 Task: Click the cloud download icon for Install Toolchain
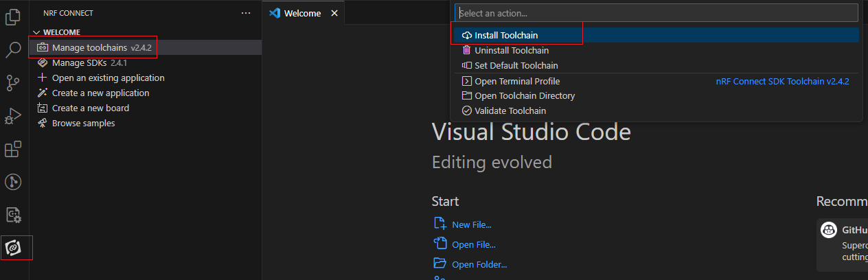[x=467, y=35]
